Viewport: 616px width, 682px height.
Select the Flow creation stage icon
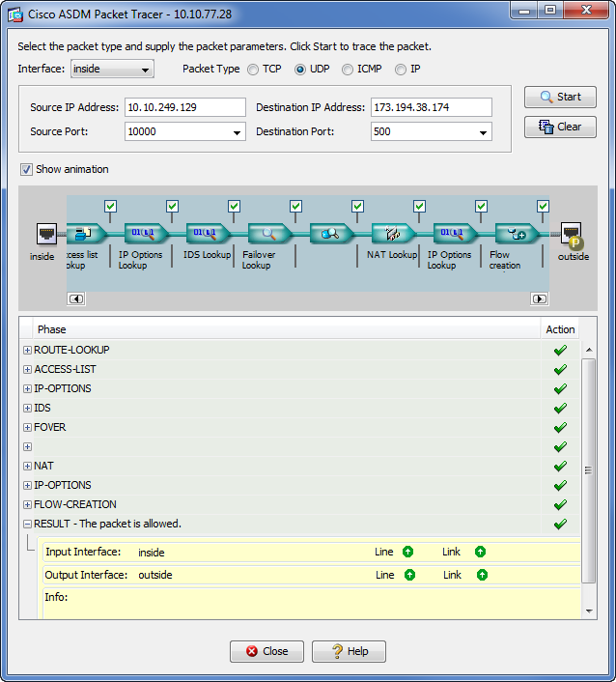click(517, 234)
